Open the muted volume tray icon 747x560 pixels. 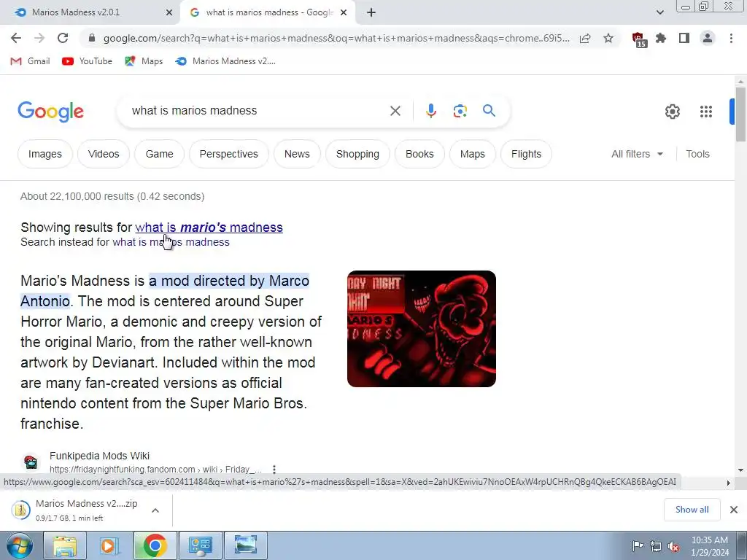(673, 546)
